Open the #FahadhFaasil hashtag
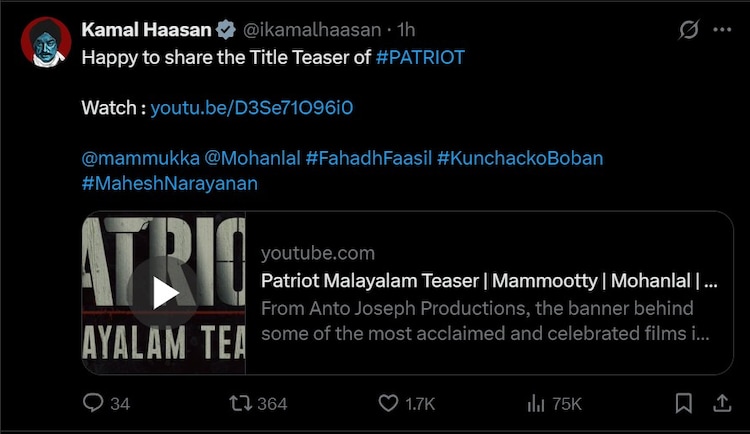 368,158
